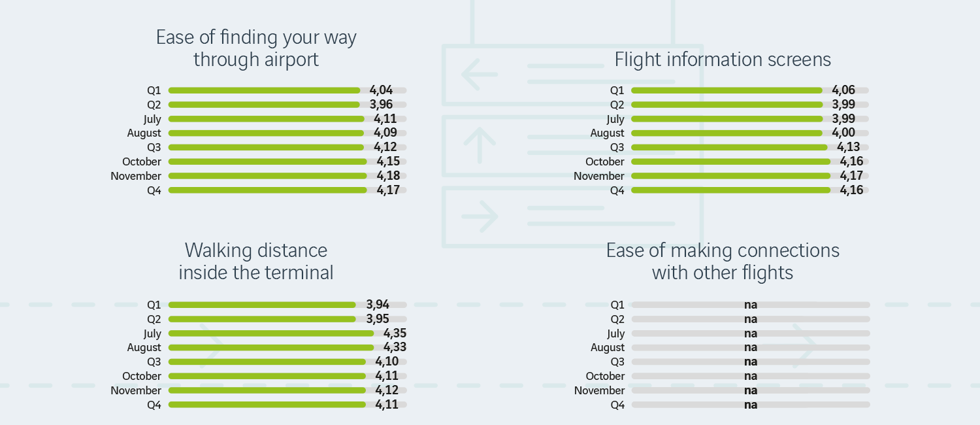The width and height of the screenshot is (980, 425).
Task: Click the up arrow sign icon in background
Action: pyautogui.click(x=480, y=146)
